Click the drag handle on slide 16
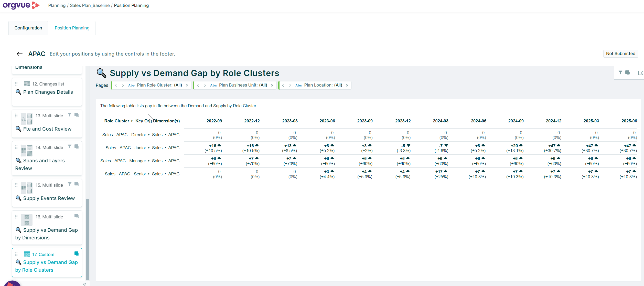 (x=16, y=216)
